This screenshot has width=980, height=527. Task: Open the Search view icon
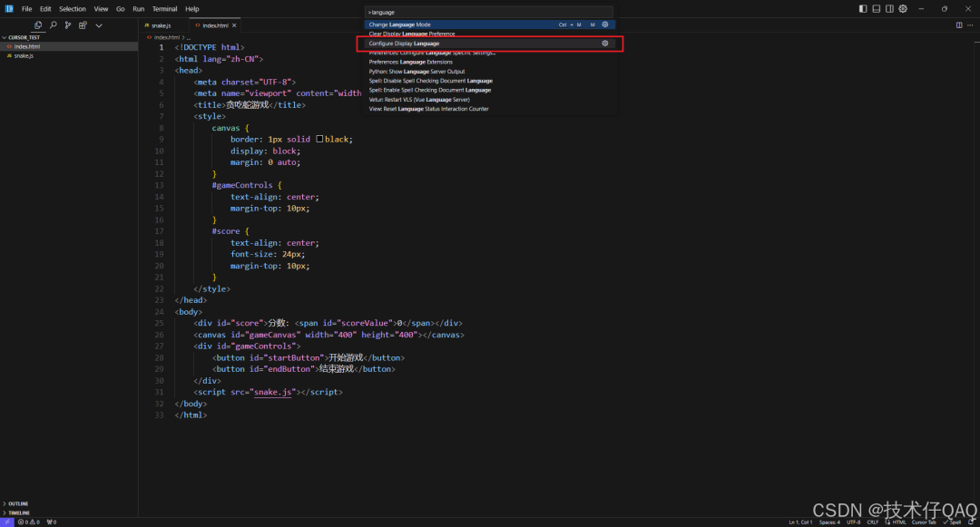click(54, 25)
